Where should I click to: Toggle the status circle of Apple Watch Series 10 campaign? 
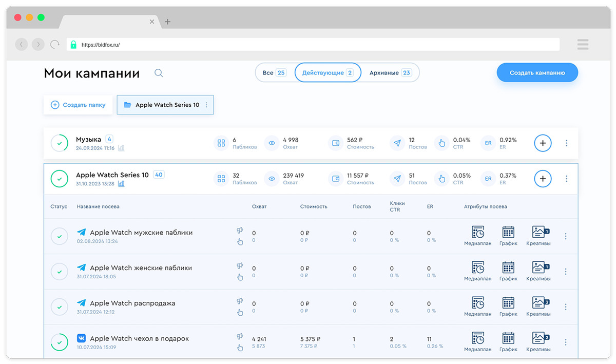pyautogui.click(x=60, y=179)
